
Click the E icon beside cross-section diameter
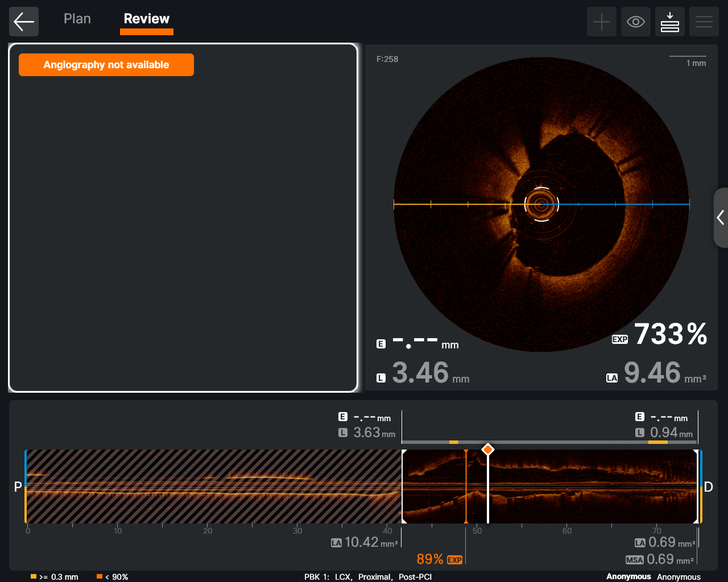(381, 344)
